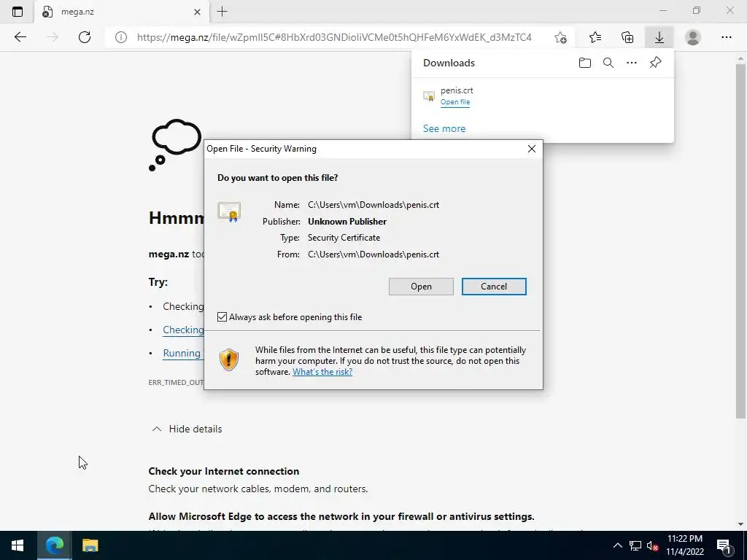This screenshot has width=747, height=560.
Task: Open the notification center icon
Action: point(724,545)
